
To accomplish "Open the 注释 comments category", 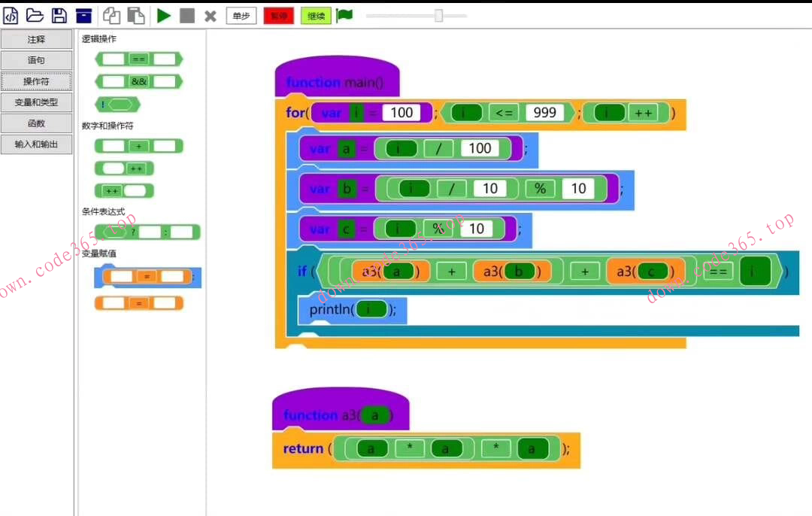I will 36,39.
